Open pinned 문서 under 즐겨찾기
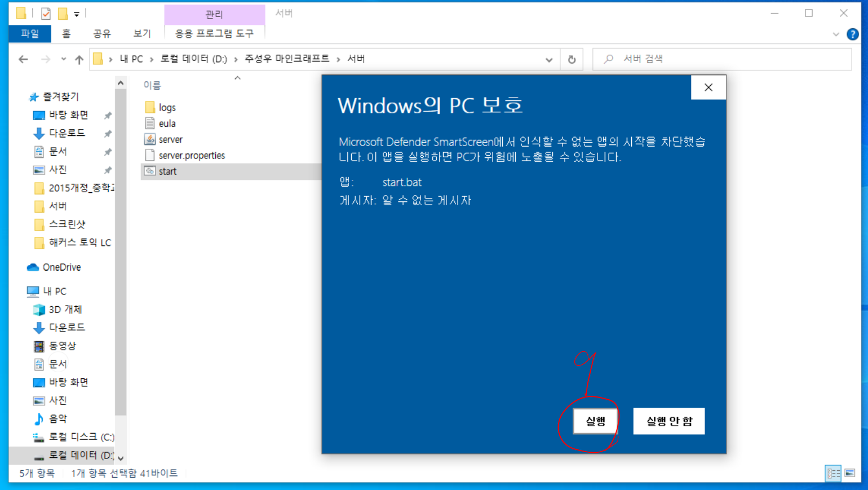Image resolution: width=868 pixels, height=490 pixels. tap(57, 152)
